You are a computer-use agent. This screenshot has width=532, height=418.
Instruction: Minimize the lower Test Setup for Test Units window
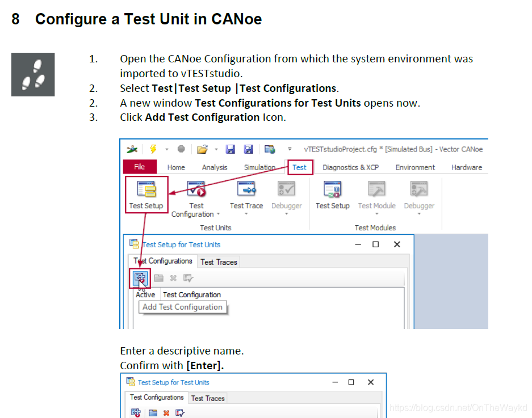[x=335, y=382]
